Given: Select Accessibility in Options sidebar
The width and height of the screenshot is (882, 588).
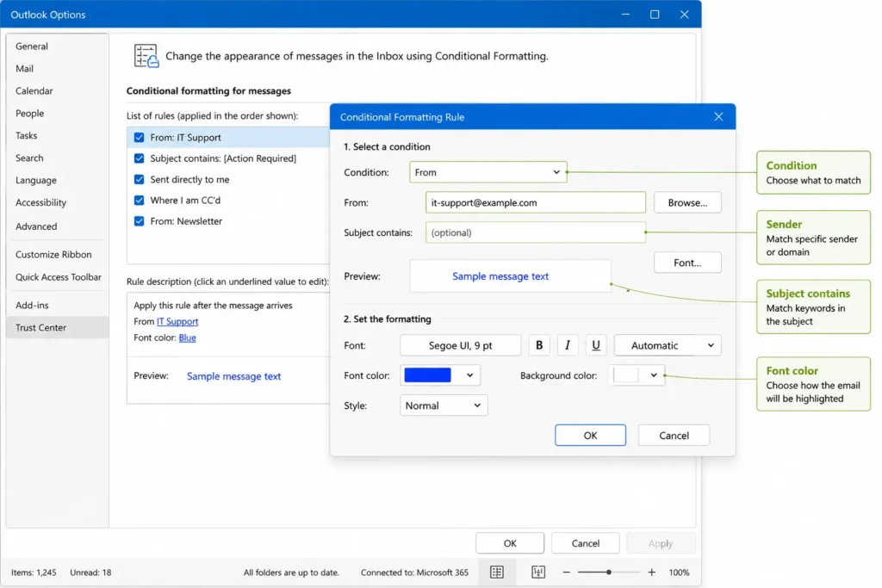Looking at the screenshot, I should point(57,202).
